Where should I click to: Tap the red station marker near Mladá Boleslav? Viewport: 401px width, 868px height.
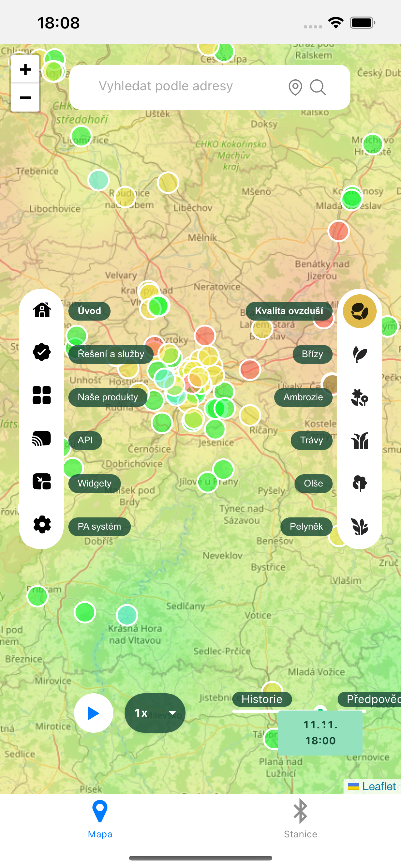pyautogui.click(x=338, y=231)
